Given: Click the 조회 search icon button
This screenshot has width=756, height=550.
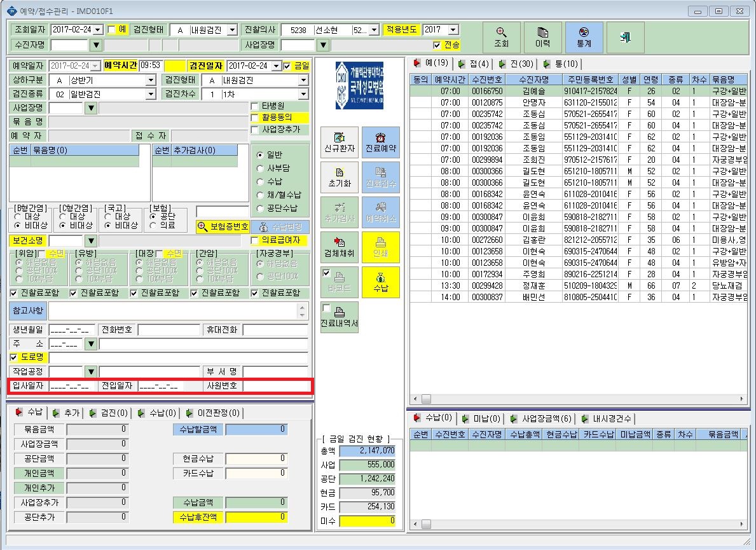Looking at the screenshot, I should pos(502,37).
